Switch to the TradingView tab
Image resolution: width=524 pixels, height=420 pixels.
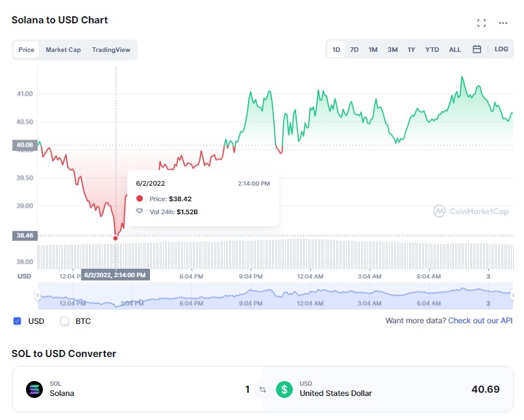pyautogui.click(x=111, y=50)
